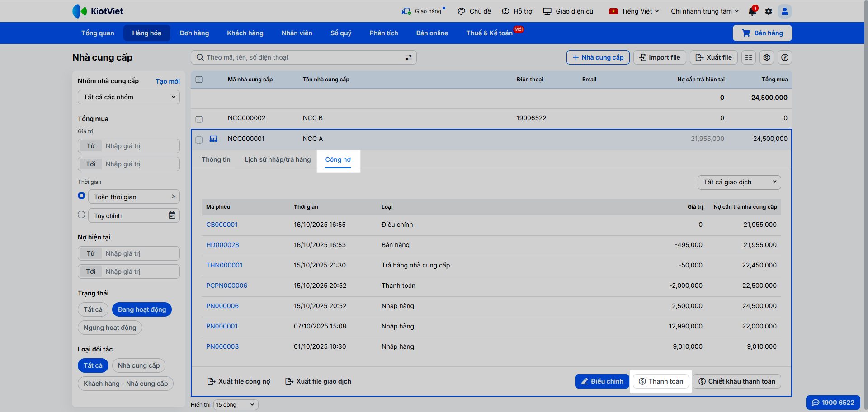This screenshot has width=868, height=412.
Task: Open the Tất cả giao dịch dropdown
Action: (x=739, y=182)
